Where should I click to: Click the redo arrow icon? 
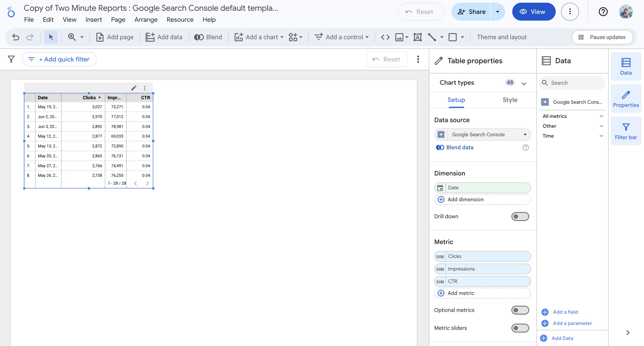[x=30, y=37]
